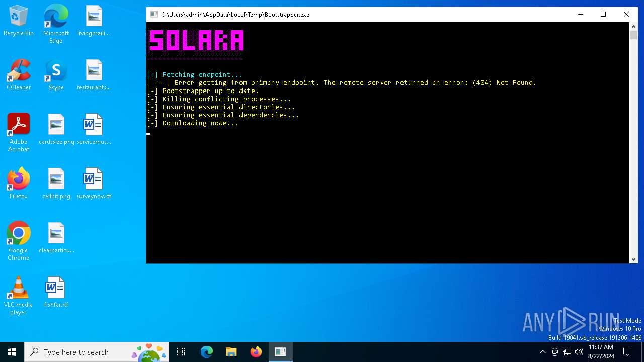This screenshot has height=362, width=644.
Task: Select cardssize.png file on desktop
Action: 56,130
